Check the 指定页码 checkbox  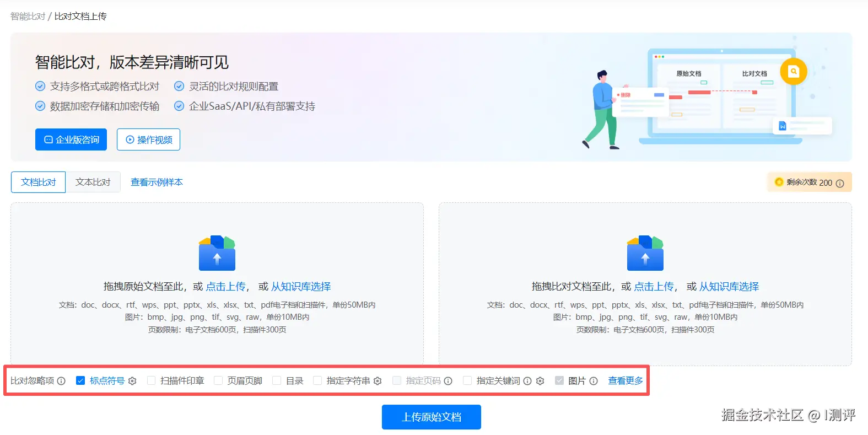click(397, 380)
